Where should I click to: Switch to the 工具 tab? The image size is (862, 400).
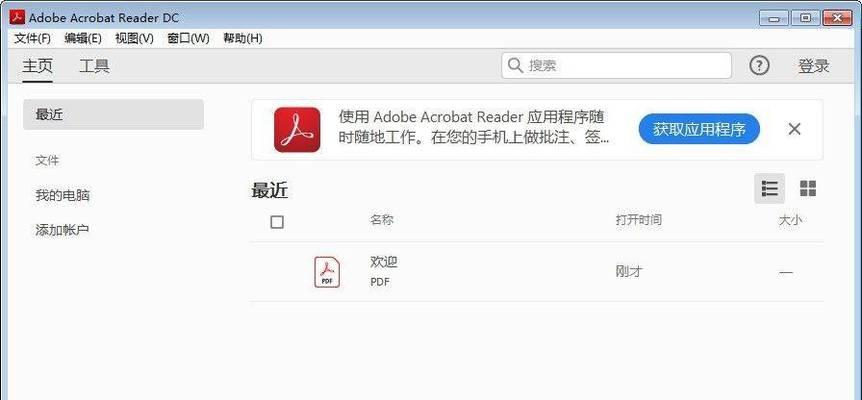94,66
